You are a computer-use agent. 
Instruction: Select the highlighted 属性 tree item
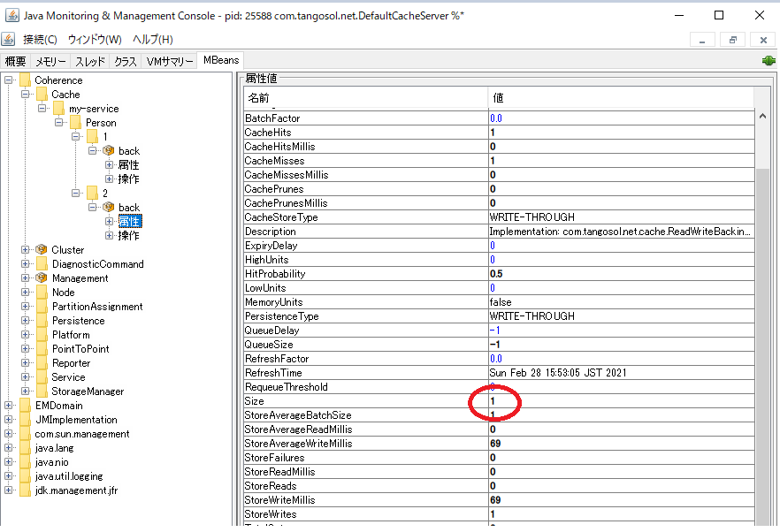(x=129, y=221)
